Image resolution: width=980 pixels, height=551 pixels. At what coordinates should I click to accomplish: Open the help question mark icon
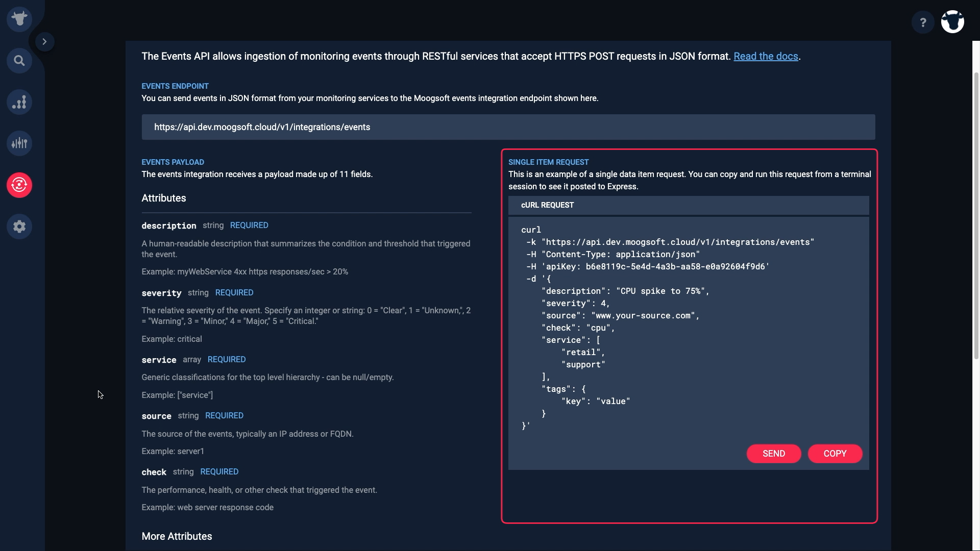[x=923, y=22]
